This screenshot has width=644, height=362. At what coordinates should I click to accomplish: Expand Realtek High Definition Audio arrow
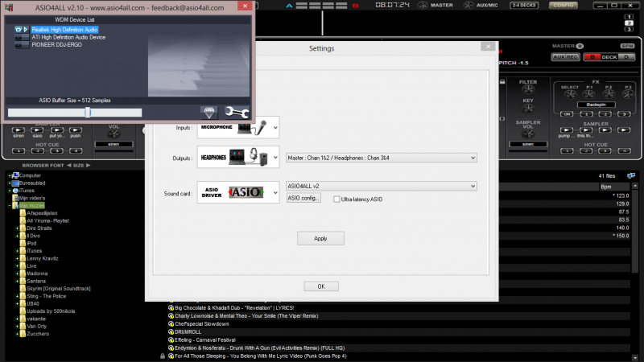pyautogui.click(x=26, y=30)
